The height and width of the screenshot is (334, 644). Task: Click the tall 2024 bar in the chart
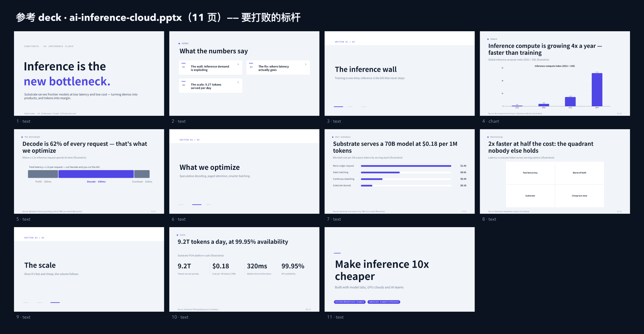(597, 90)
